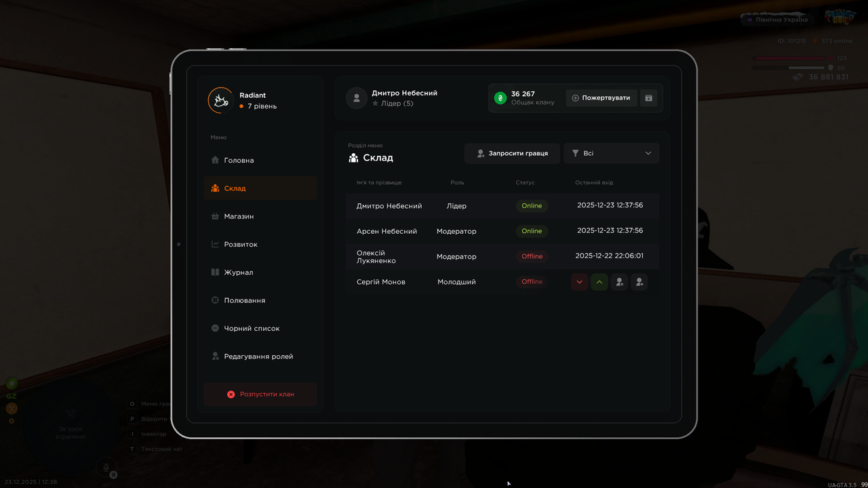868x488 pixels.
Task: Click the chart icon beside Розвиток
Action: [x=216, y=244]
